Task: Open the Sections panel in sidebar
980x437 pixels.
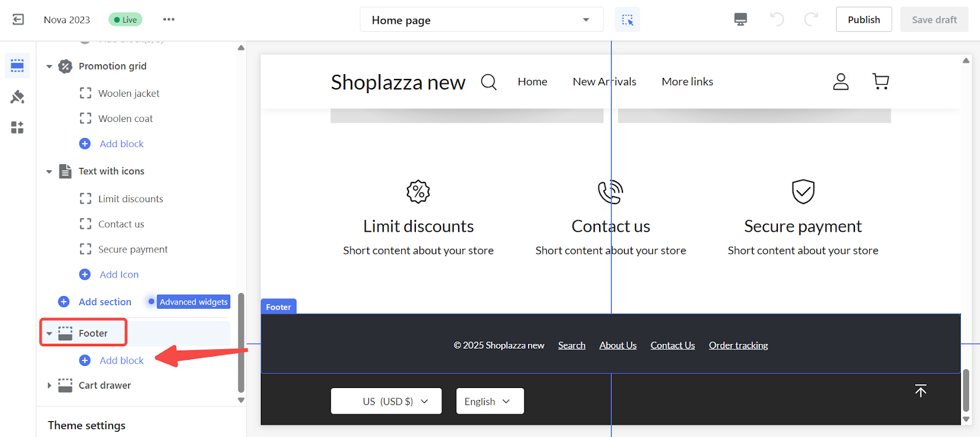Action: 17,66
